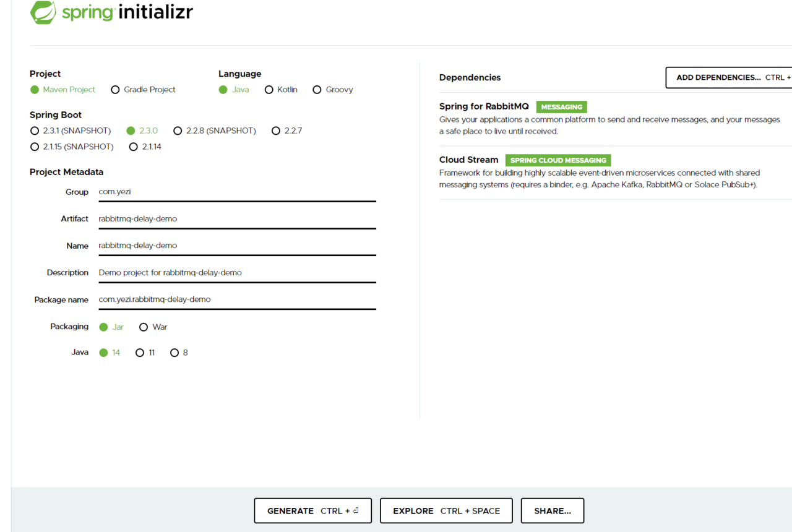
Task: Click the Spring for RabbitMQ dependency
Action: tap(484, 106)
